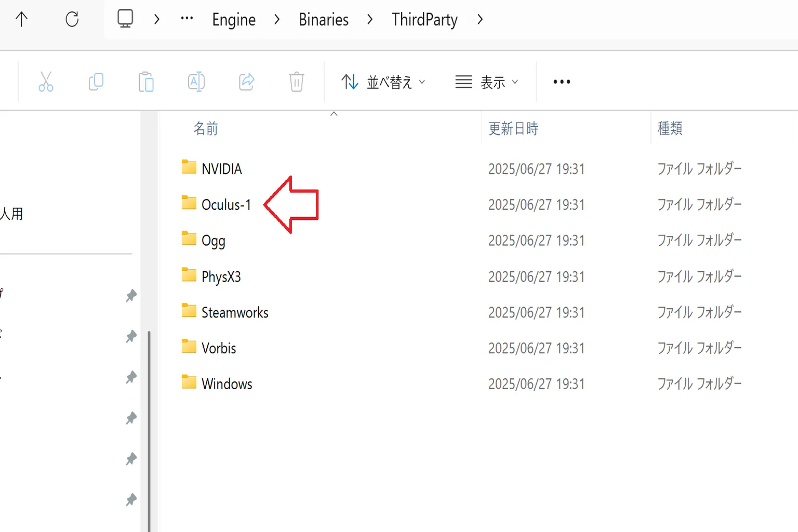This screenshot has height=532, width=798.
Task: Sort by 種類 column header
Action: [x=670, y=128]
